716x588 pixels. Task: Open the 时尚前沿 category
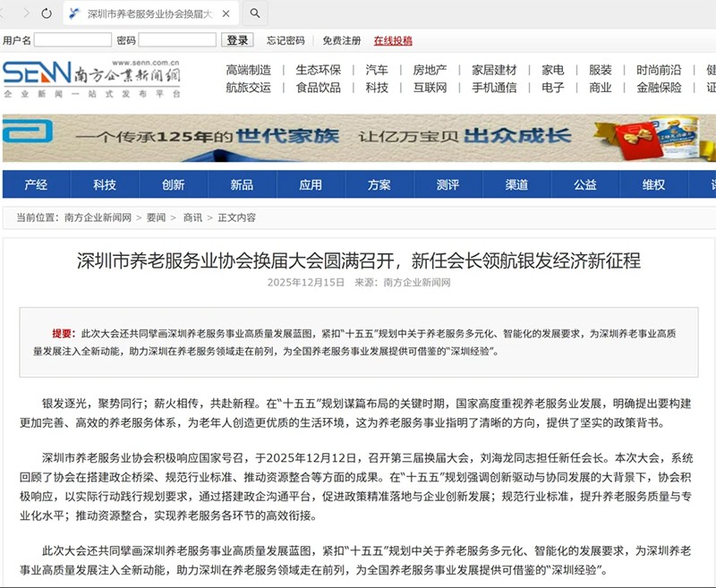tap(659, 70)
